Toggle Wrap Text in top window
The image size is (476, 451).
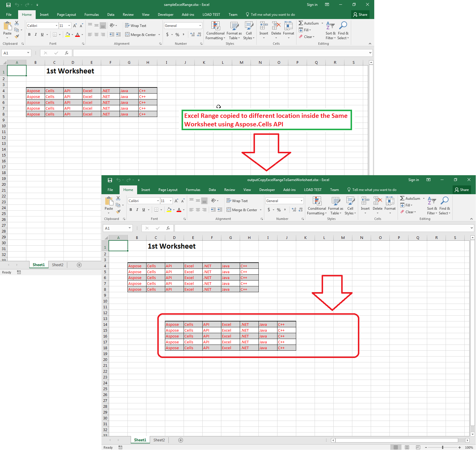coord(136,26)
